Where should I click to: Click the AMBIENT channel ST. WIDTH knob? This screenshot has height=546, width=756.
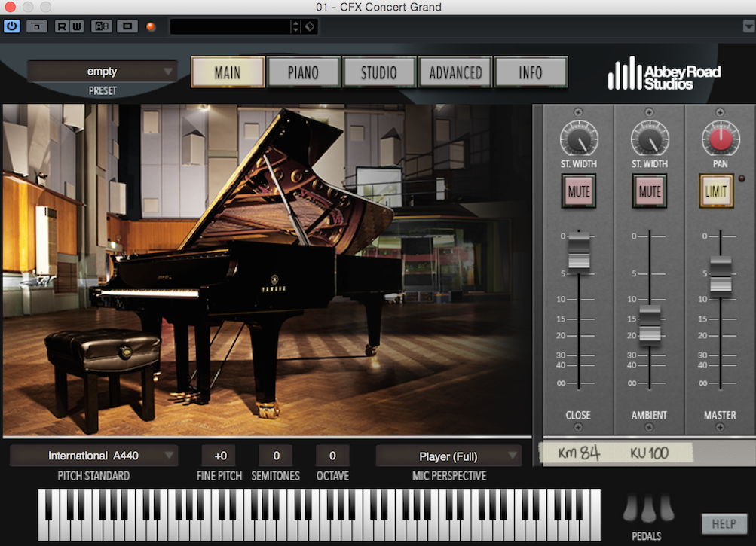(x=650, y=139)
